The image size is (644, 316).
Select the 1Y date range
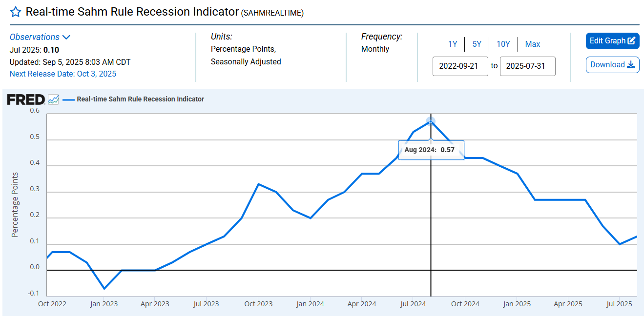tap(453, 44)
